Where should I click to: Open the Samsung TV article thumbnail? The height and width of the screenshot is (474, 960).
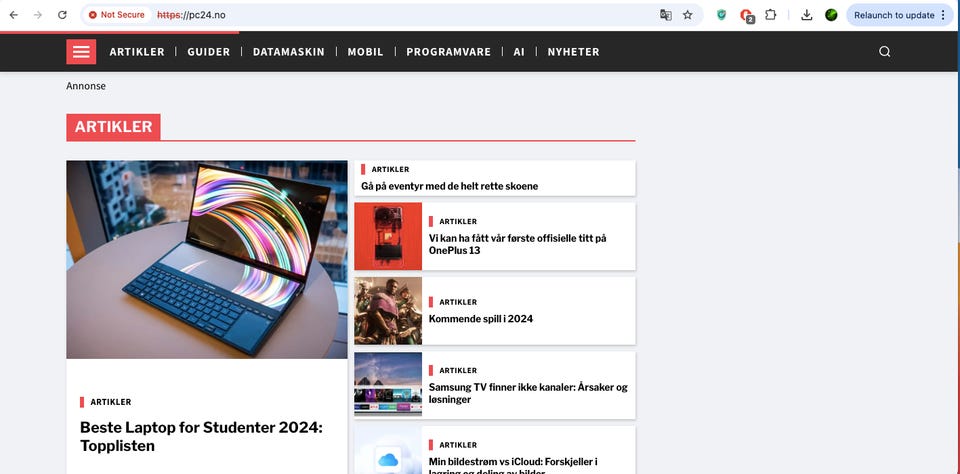click(x=388, y=385)
